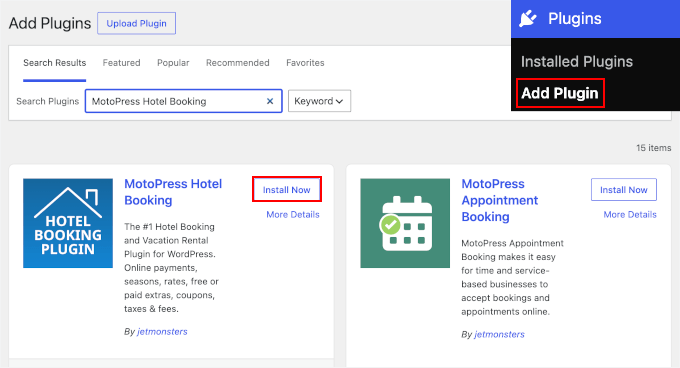This screenshot has height=368, width=680.
Task: Open the Keyword search type dropdown
Action: (319, 101)
